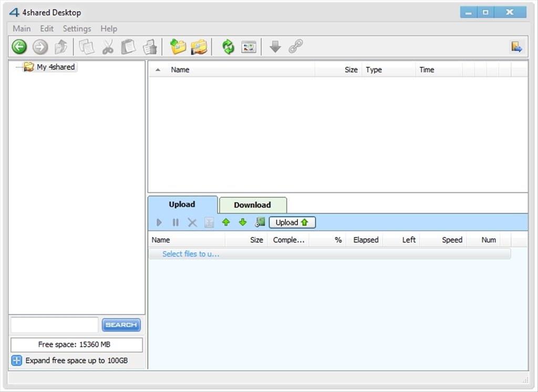The height and width of the screenshot is (392, 538).
Task: Click the blue plus icon for more space
Action: point(16,360)
